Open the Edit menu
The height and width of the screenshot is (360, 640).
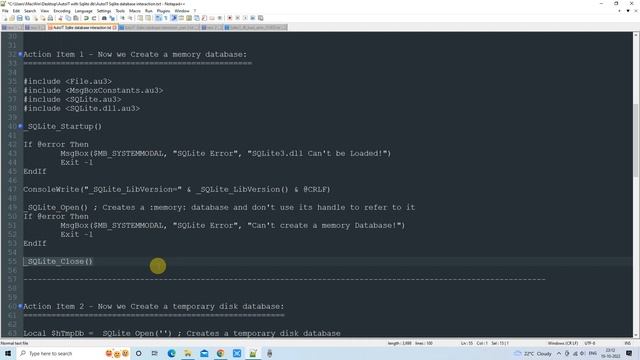[x=16, y=11]
